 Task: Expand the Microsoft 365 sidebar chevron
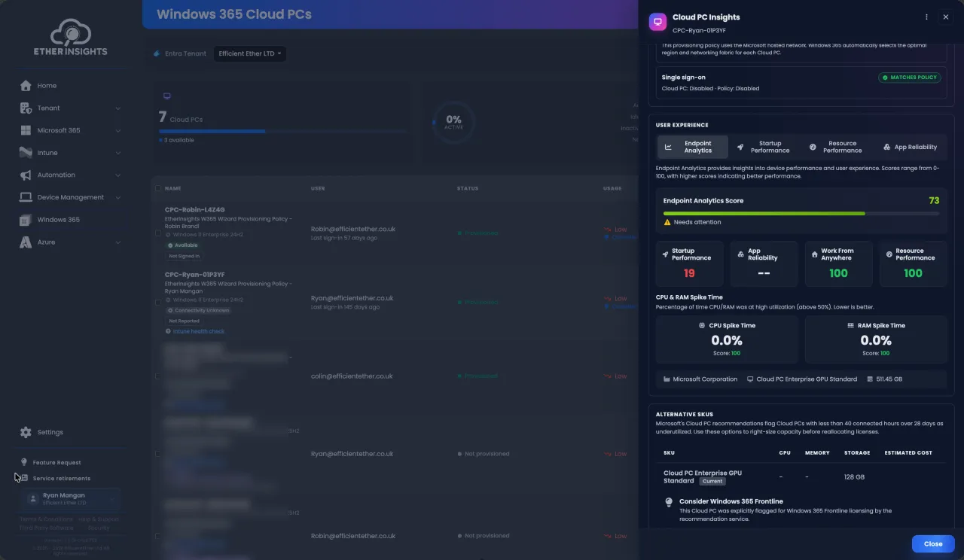coord(117,130)
